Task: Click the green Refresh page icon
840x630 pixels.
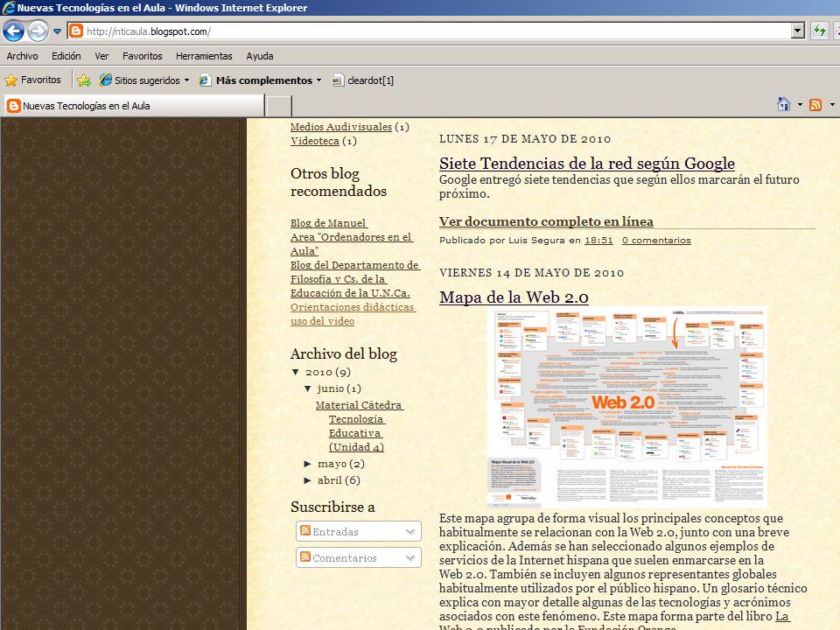Action: (820, 31)
